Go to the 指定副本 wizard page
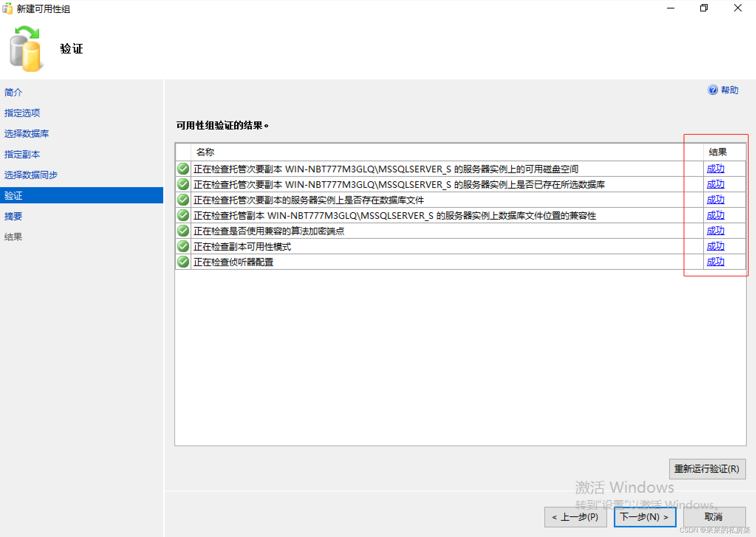 coord(22,154)
